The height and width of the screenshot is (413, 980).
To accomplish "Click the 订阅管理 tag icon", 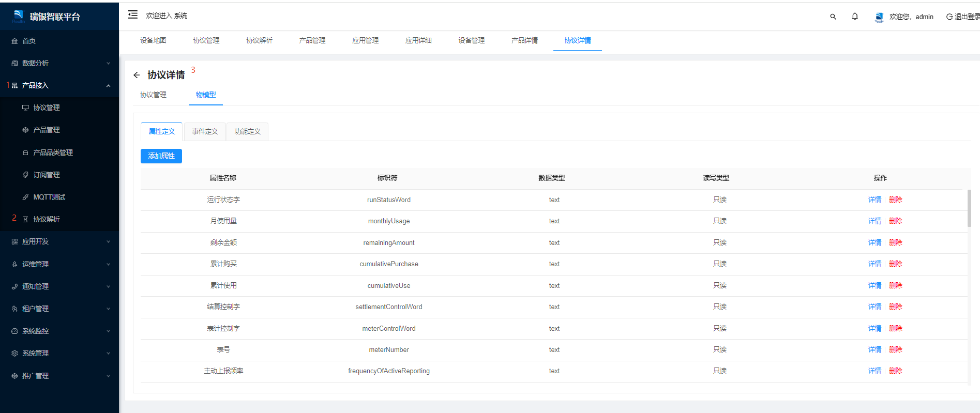I will (x=25, y=175).
